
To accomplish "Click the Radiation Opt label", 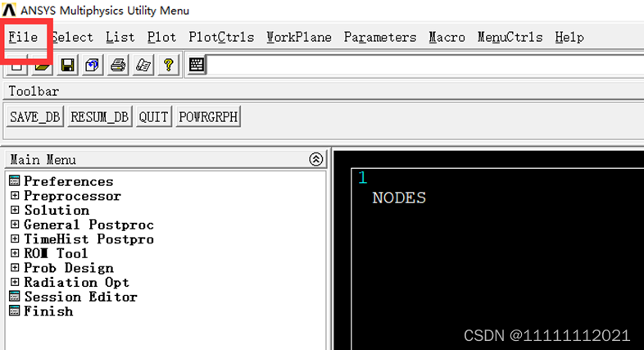I will coord(76,282).
